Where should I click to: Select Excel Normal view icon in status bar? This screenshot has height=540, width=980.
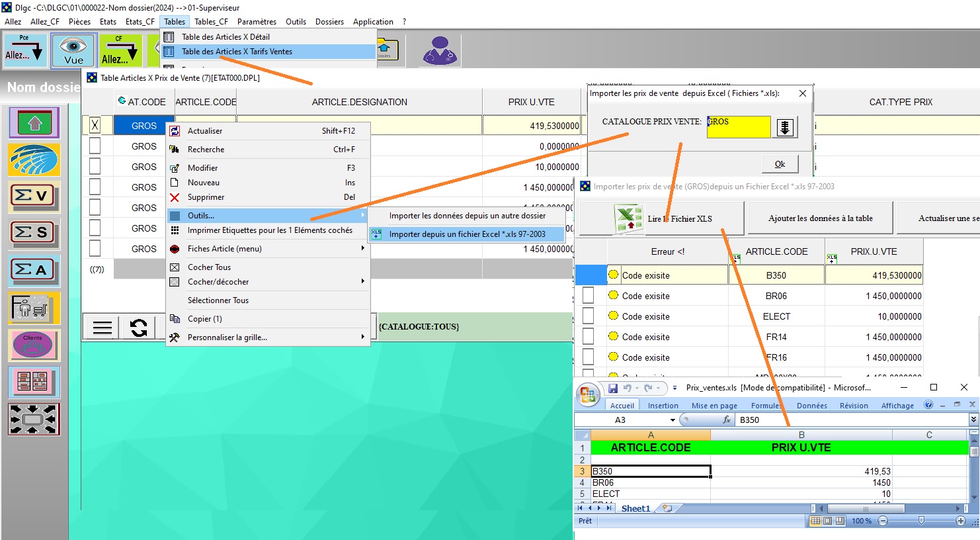(815, 521)
